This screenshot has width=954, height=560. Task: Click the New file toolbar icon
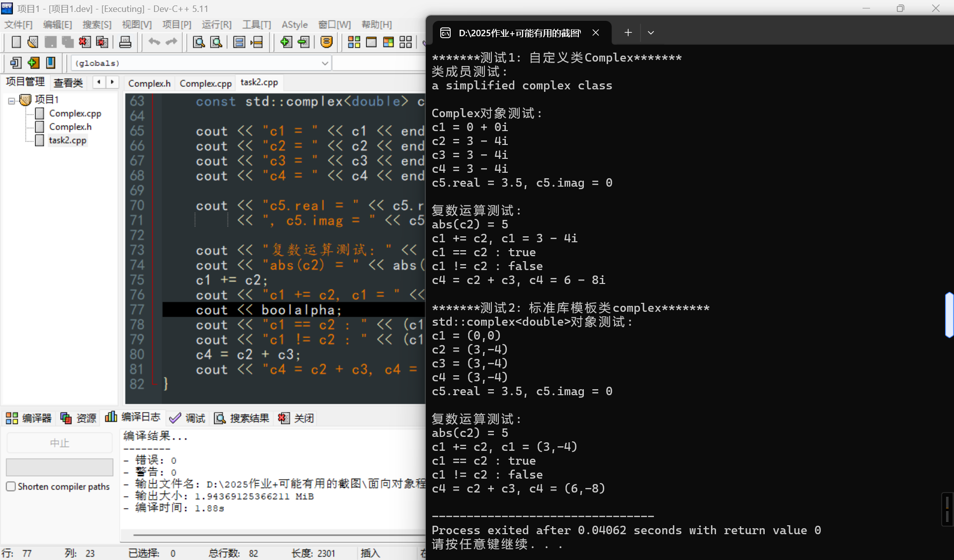pyautogui.click(x=16, y=42)
